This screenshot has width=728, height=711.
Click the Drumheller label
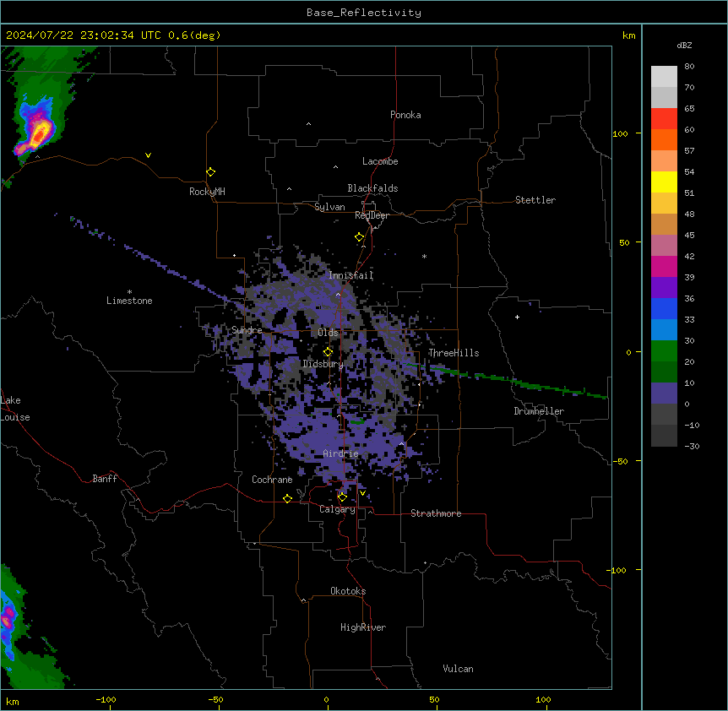tap(539, 411)
